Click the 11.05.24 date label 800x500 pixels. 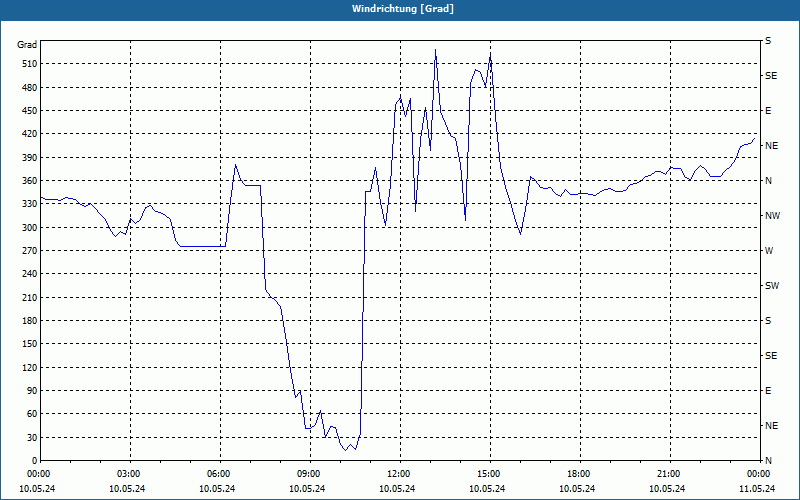pyautogui.click(x=757, y=489)
